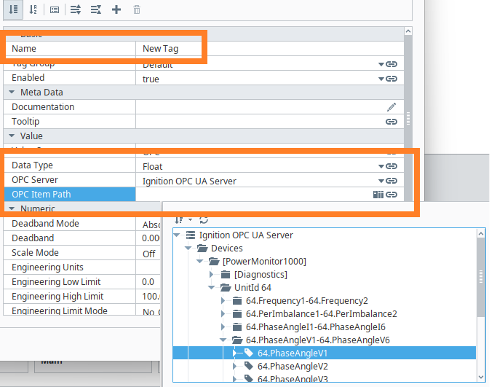Click the sort icon in OPC browser
Screen dimensions: 490x388
tap(179, 220)
